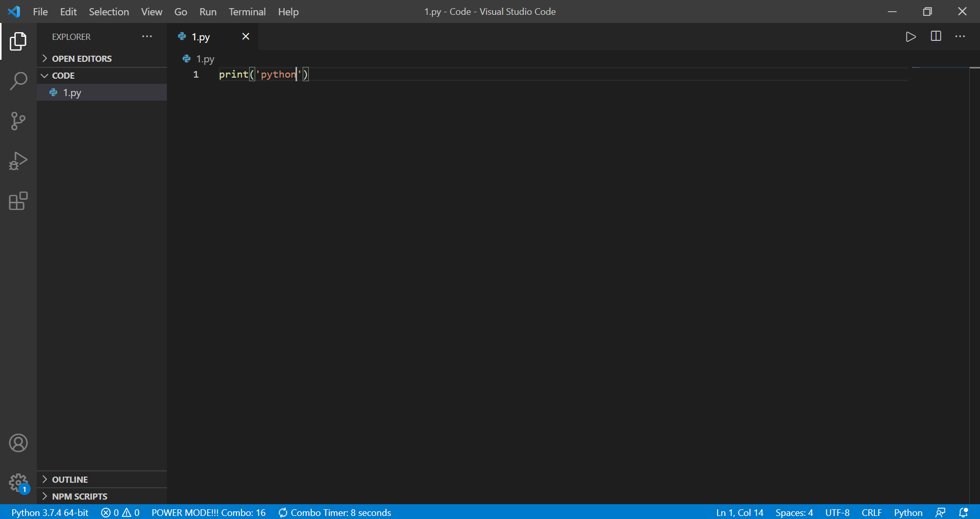Image resolution: width=980 pixels, height=519 pixels.
Task: Open the Search view icon
Action: click(18, 81)
